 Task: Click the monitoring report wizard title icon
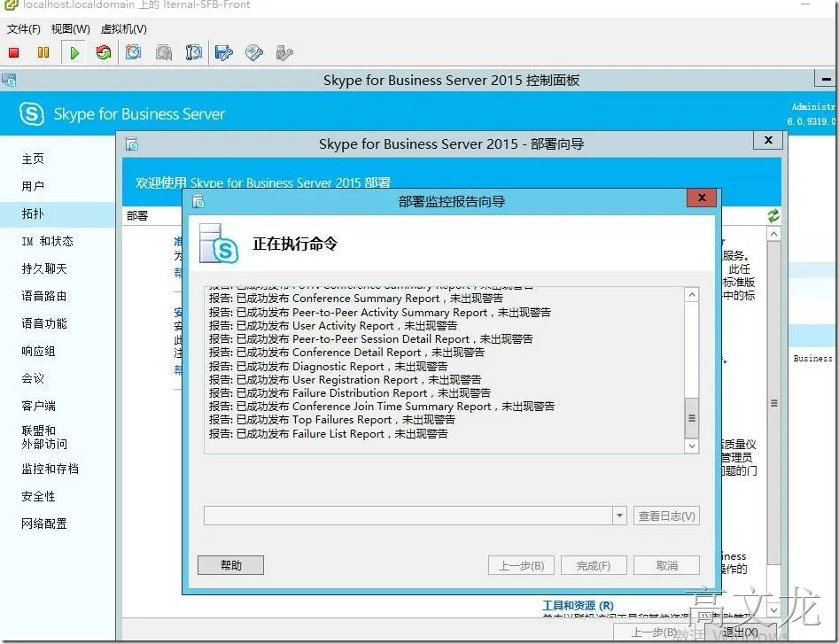(198, 202)
